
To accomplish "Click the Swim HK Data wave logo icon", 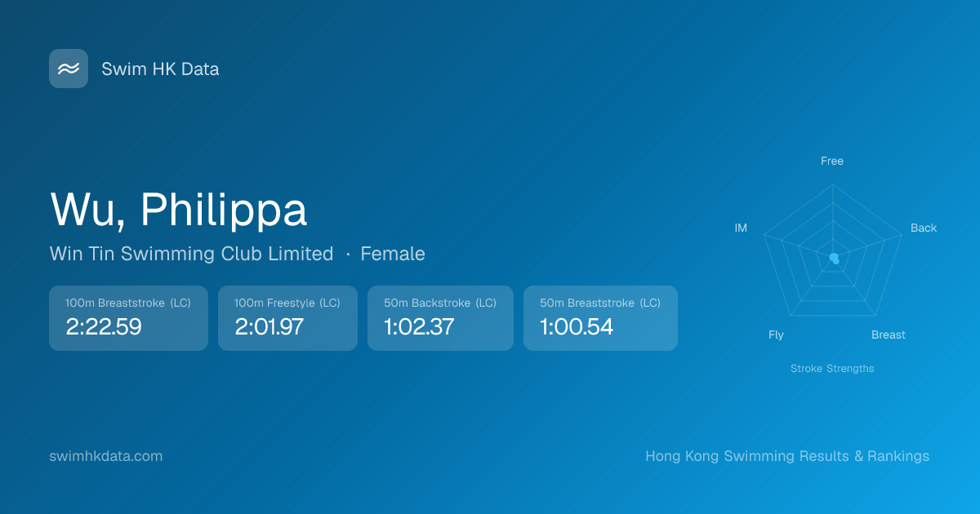I will pyautogui.click(x=69, y=69).
